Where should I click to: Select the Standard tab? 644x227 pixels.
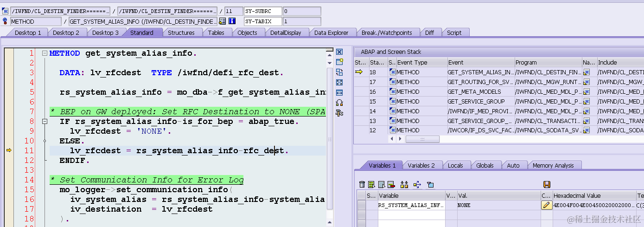pos(141,32)
